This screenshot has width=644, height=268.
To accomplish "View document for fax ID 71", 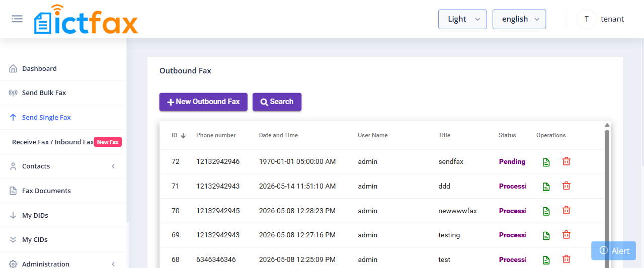I will pyautogui.click(x=546, y=187).
